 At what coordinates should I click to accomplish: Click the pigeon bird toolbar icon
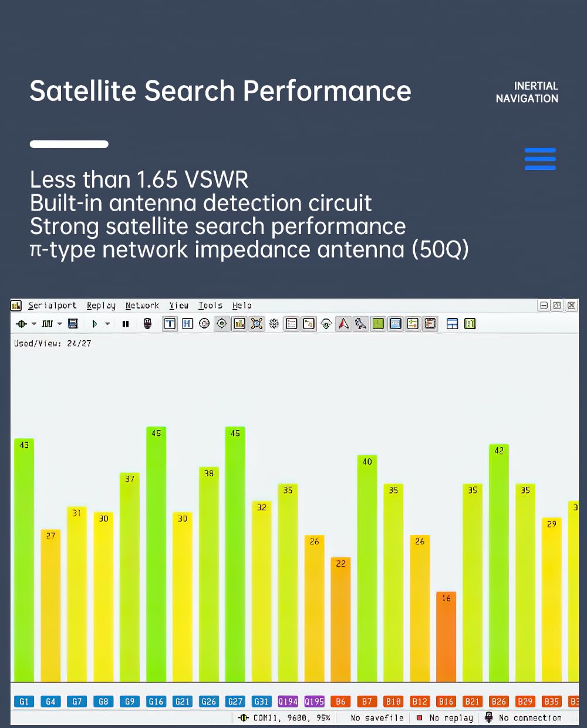[x=360, y=323]
